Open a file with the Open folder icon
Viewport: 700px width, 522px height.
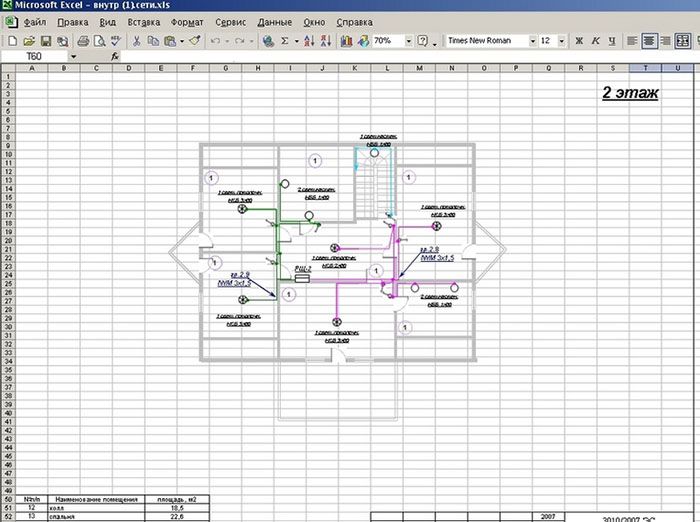tap(29, 41)
